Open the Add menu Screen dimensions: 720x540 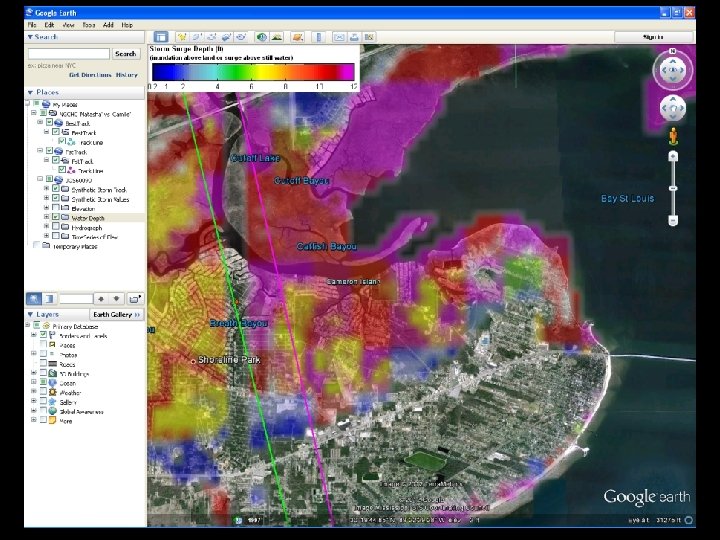tap(108, 25)
